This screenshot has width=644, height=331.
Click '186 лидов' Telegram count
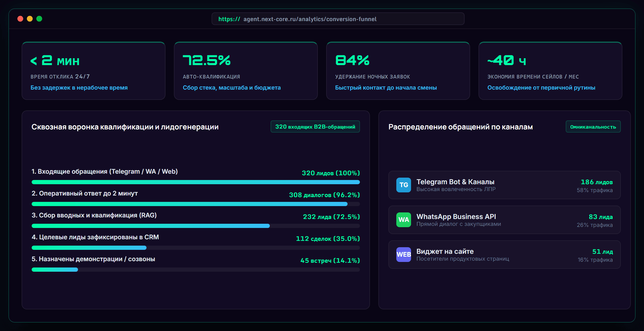click(x=597, y=182)
